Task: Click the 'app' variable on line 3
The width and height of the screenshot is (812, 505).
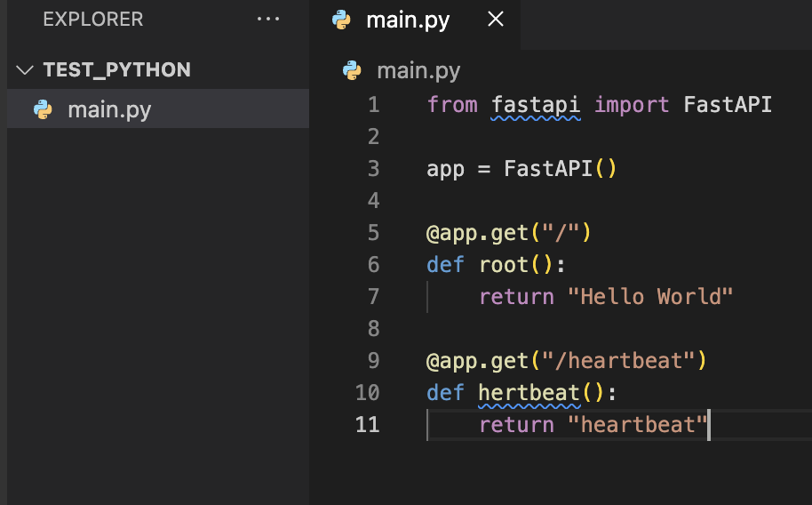Action: (x=445, y=170)
